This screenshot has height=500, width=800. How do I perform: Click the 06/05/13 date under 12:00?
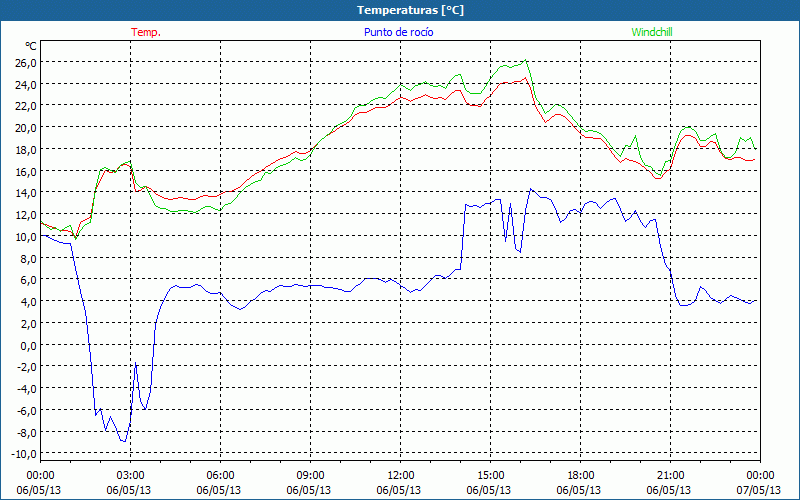pos(398,490)
